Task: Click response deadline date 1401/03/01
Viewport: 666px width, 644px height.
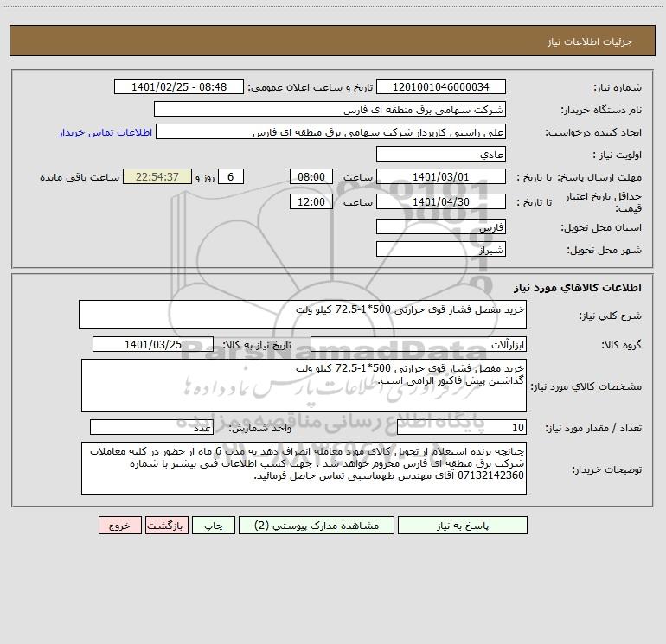Action: coord(441,176)
